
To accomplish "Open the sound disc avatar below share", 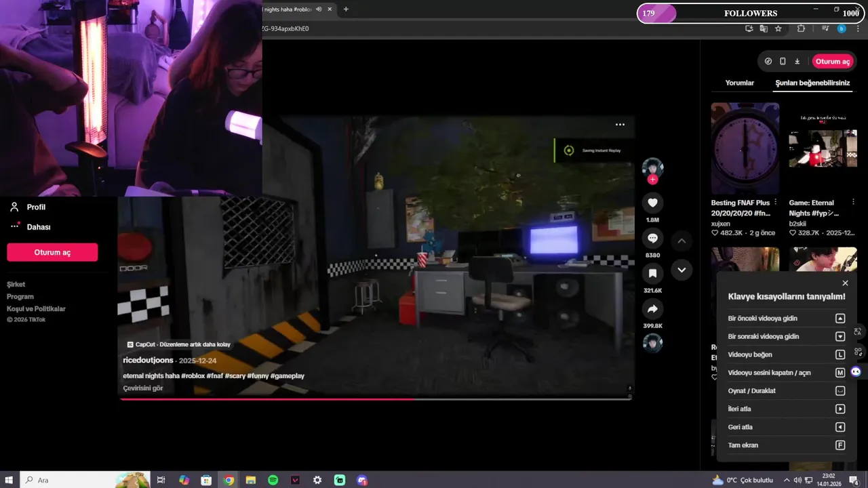I will [652, 344].
